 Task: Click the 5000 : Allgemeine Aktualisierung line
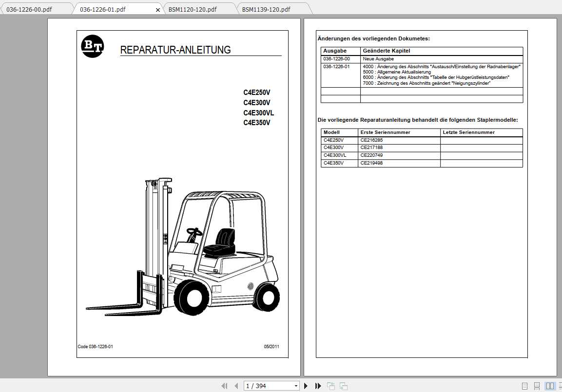pyautogui.click(x=397, y=72)
